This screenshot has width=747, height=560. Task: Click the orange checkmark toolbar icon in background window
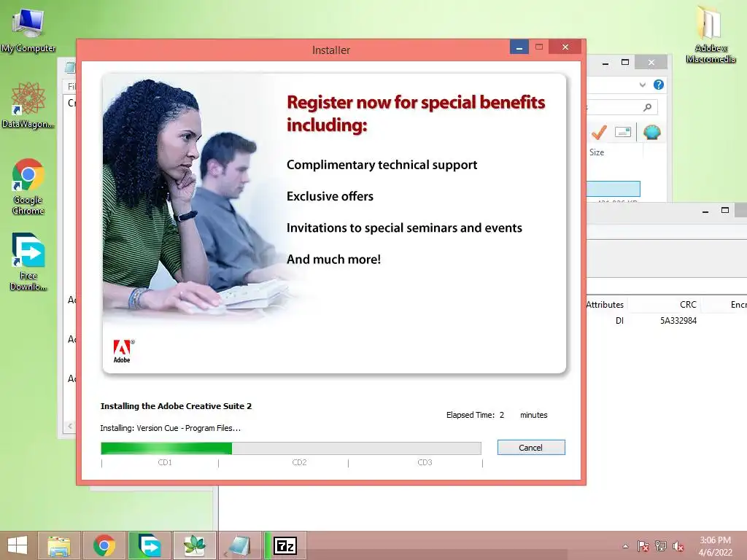coord(599,132)
